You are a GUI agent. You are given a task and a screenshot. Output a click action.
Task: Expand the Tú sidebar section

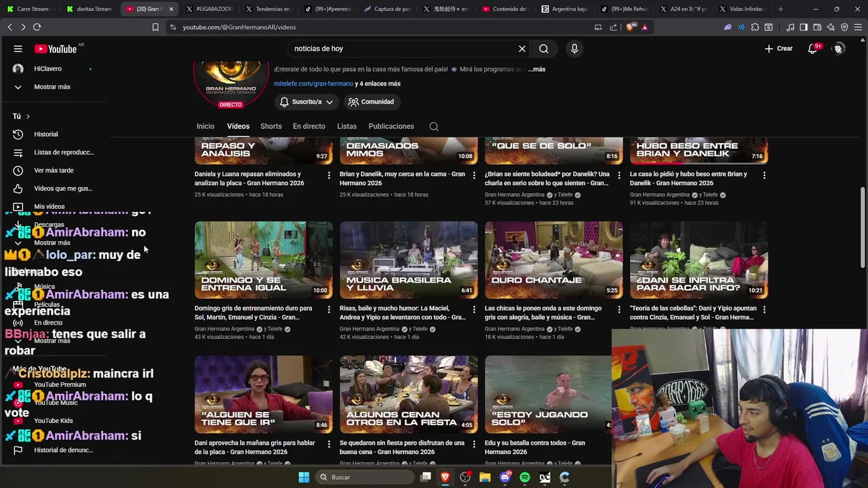[x=22, y=116]
